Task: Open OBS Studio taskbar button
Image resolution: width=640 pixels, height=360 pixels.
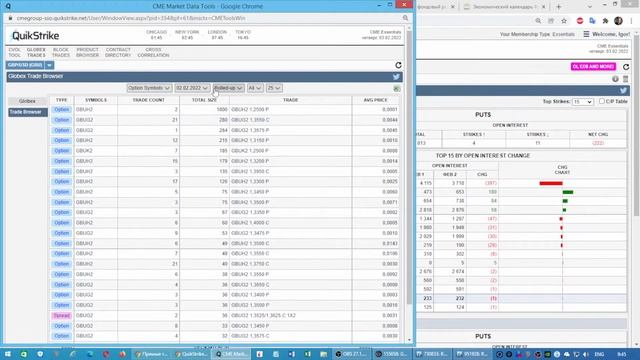Action: click(x=351, y=354)
